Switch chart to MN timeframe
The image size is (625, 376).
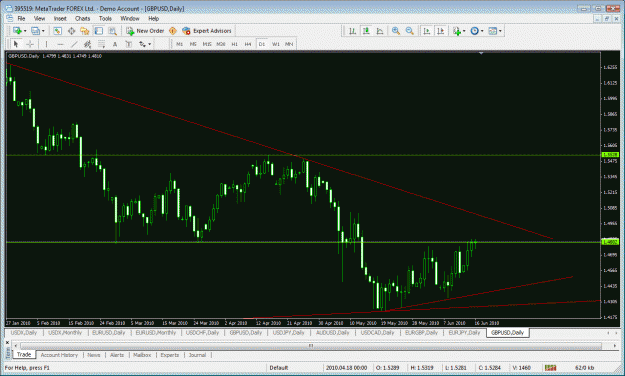pyautogui.click(x=289, y=44)
